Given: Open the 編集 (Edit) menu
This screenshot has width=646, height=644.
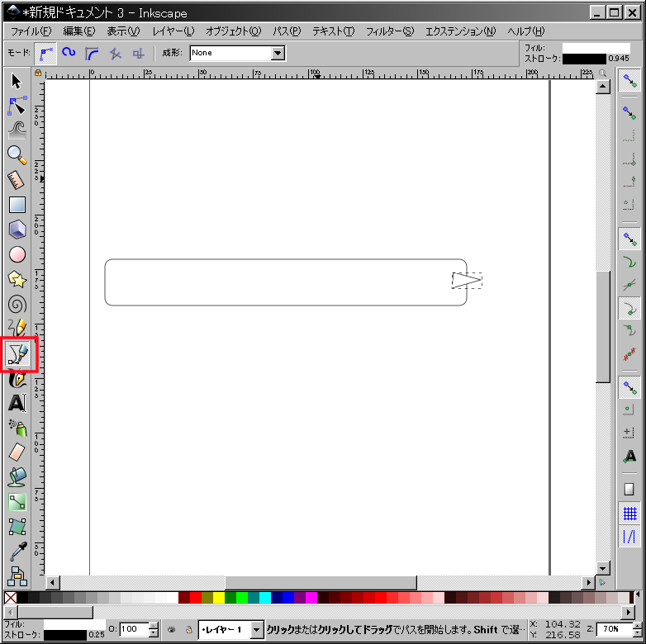Looking at the screenshot, I should click(x=78, y=31).
